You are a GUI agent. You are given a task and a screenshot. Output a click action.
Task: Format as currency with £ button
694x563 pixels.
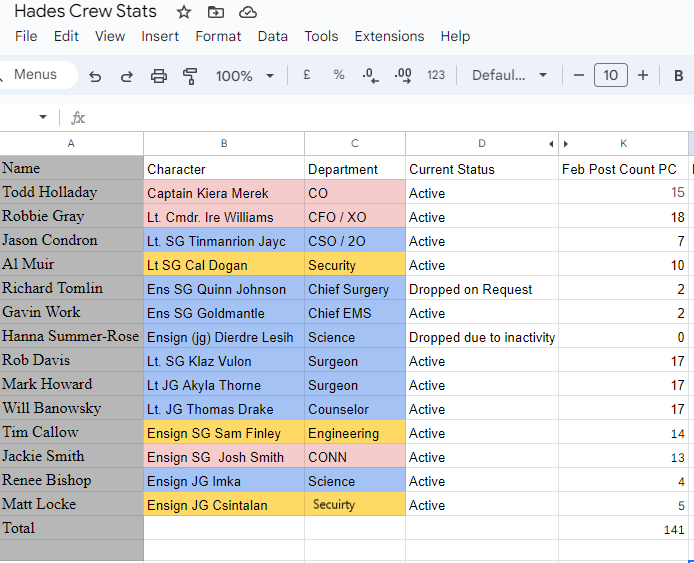point(306,75)
